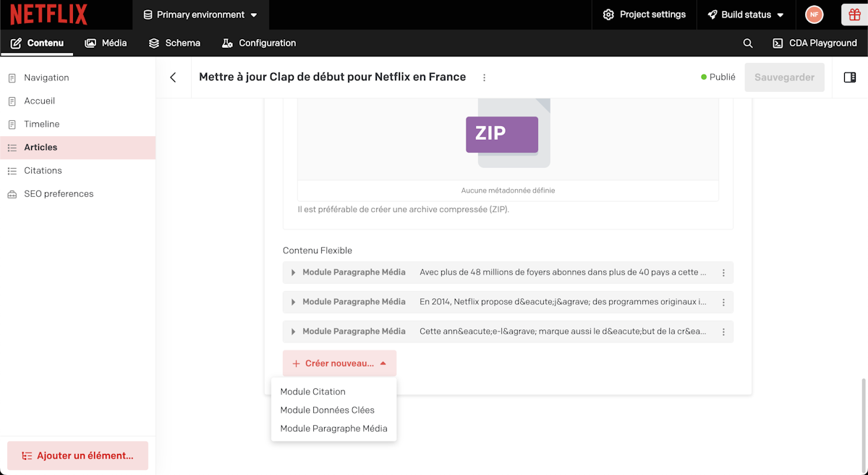Switch to the Schema tab
Image resolution: width=868 pixels, height=475 pixels.
coord(174,43)
